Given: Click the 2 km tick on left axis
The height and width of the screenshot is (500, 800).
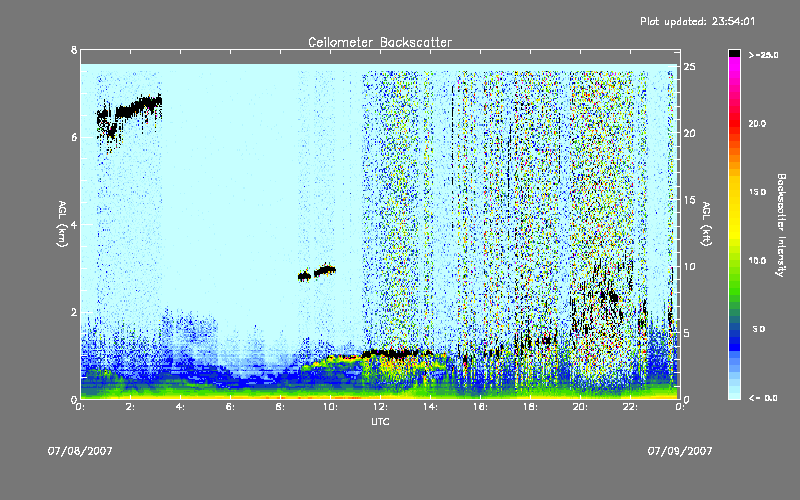Looking at the screenshot, I should click(x=74, y=312).
